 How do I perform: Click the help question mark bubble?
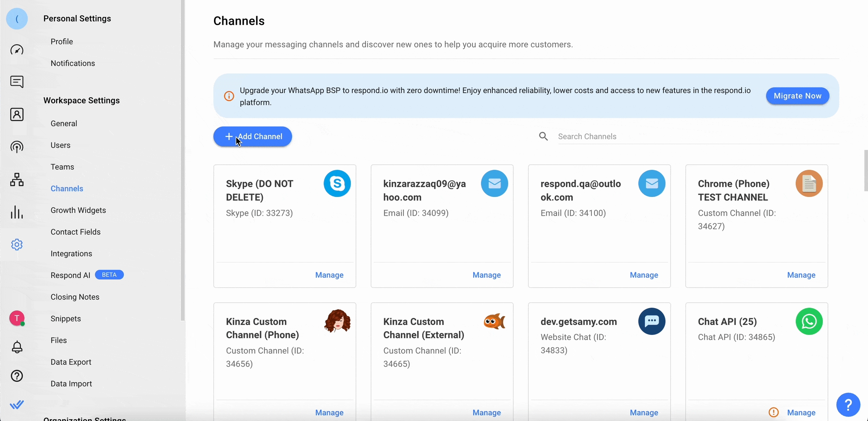click(x=848, y=405)
